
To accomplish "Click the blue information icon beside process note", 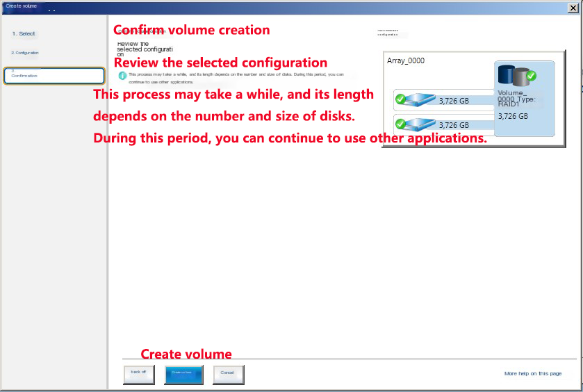I will click(122, 75).
